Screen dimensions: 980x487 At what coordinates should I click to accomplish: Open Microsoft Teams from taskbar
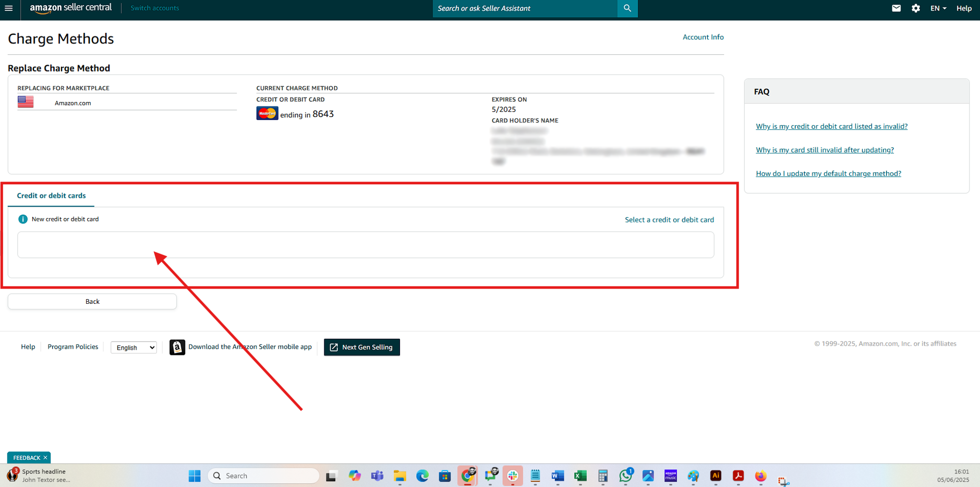click(377, 476)
